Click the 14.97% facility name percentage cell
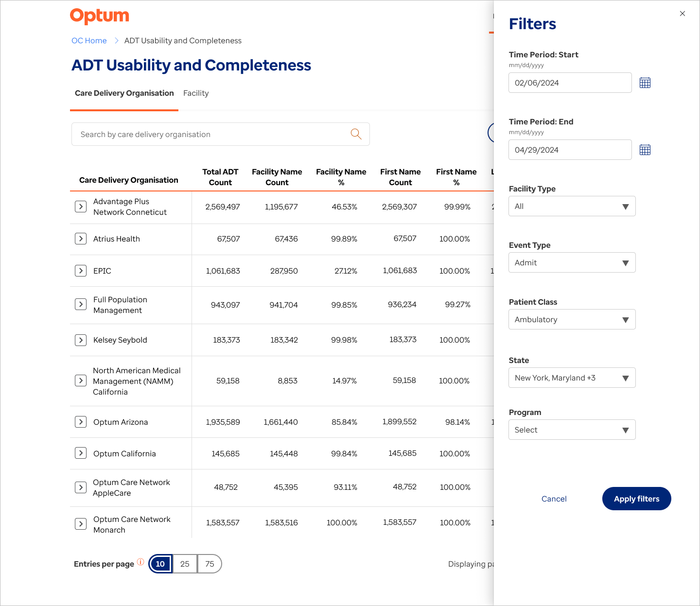This screenshot has width=700, height=606. (x=345, y=381)
